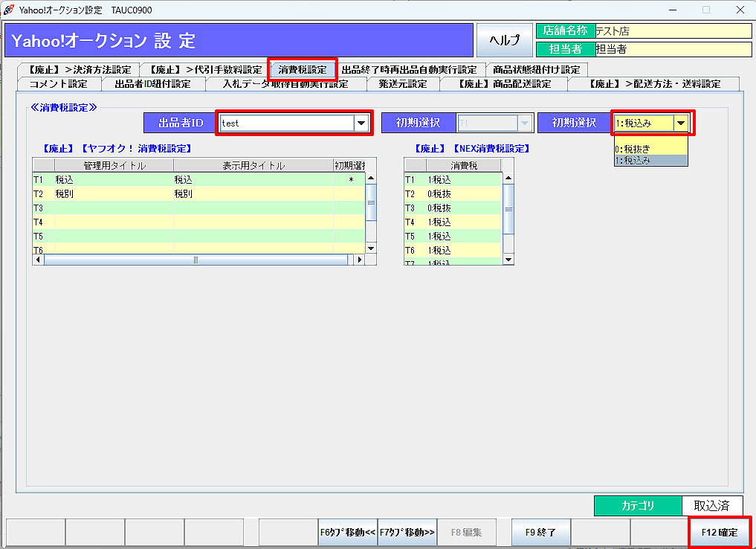Click F7 タブ移動>> next tab button
Viewport: 756px width, 549px height.
(x=407, y=533)
